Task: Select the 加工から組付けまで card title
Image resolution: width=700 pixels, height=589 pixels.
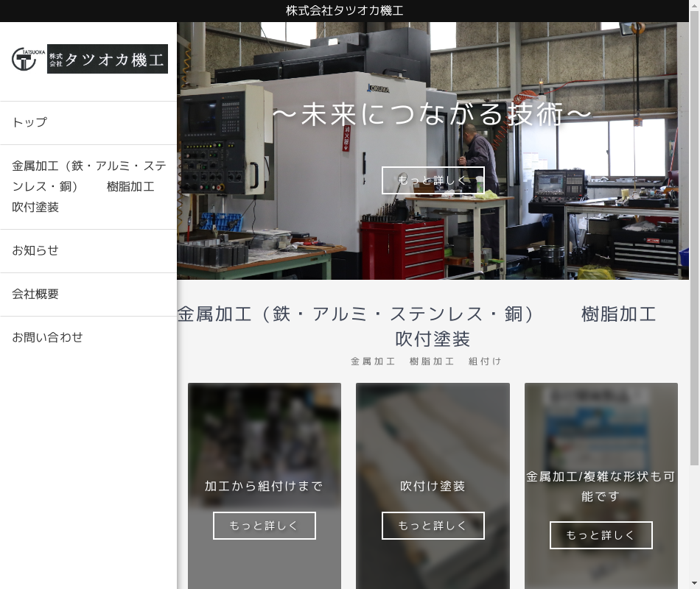Action: click(x=265, y=486)
